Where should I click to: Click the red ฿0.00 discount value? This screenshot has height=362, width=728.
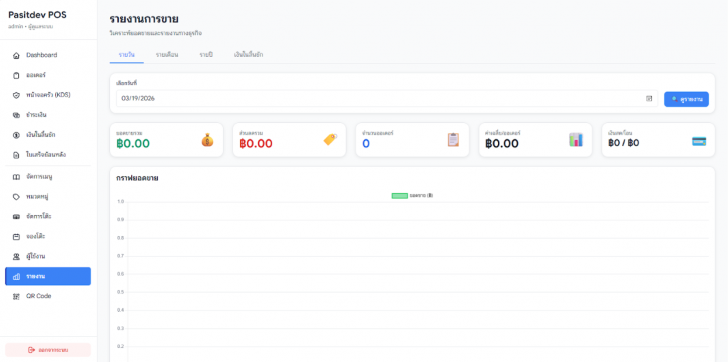256,143
